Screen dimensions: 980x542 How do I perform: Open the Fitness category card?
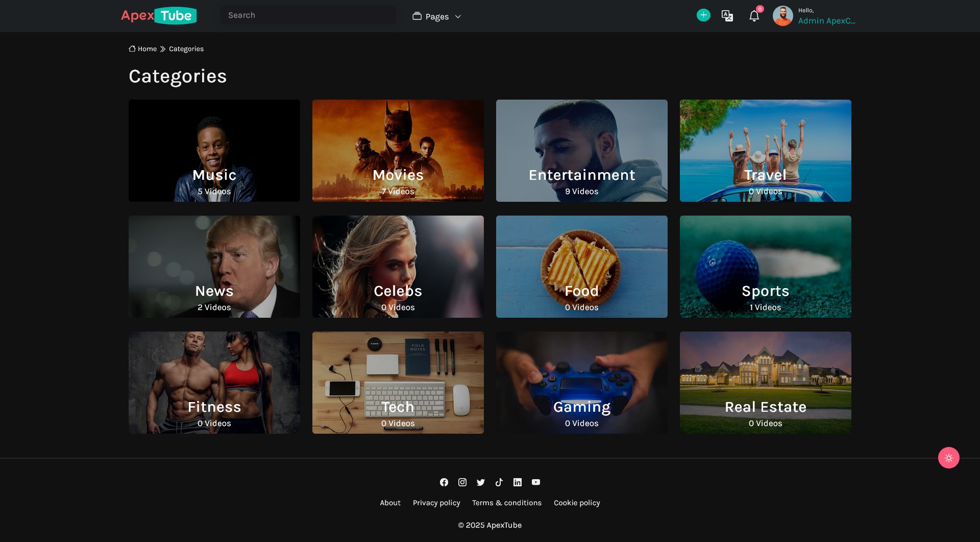click(x=214, y=383)
